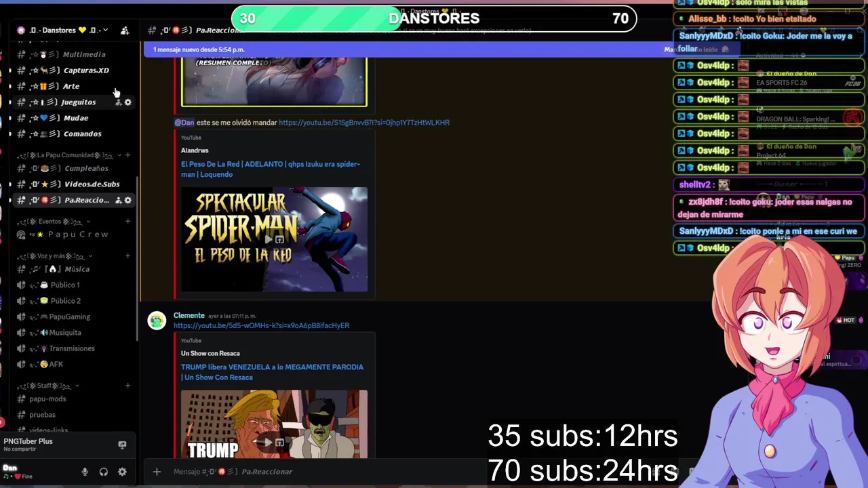Screen dimensions: 868x488
Task: Open the Capturas.XD channel
Action: point(73,70)
